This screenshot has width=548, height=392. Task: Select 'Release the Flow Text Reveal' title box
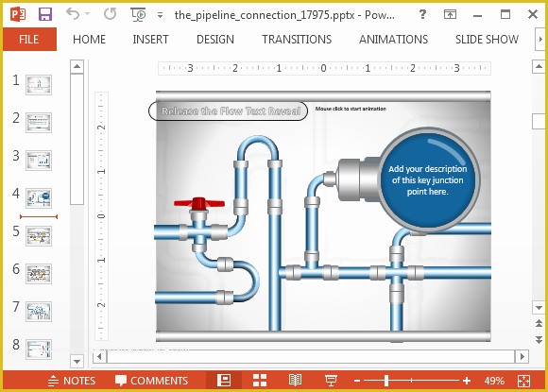tap(229, 111)
